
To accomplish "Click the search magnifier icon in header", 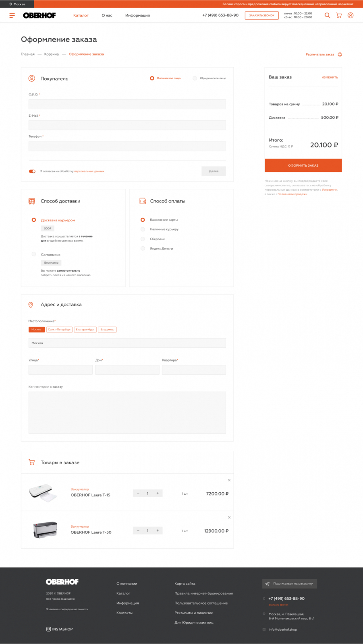I will pos(327,15).
